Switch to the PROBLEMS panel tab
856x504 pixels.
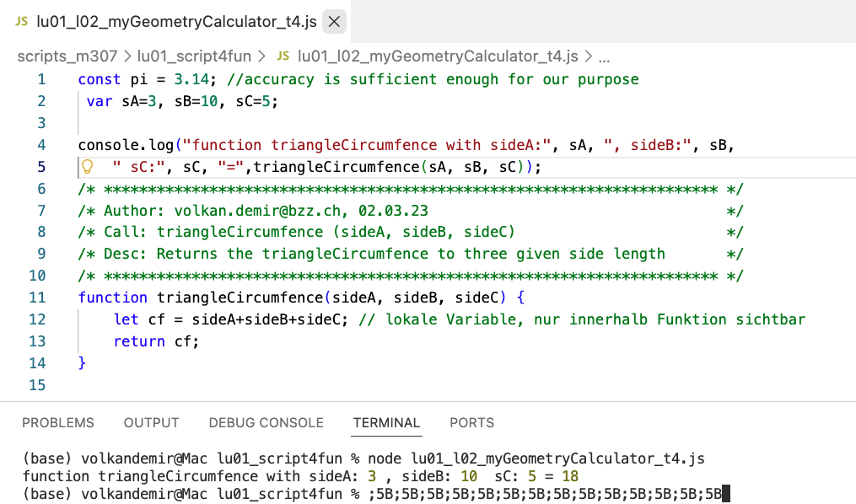click(x=58, y=422)
